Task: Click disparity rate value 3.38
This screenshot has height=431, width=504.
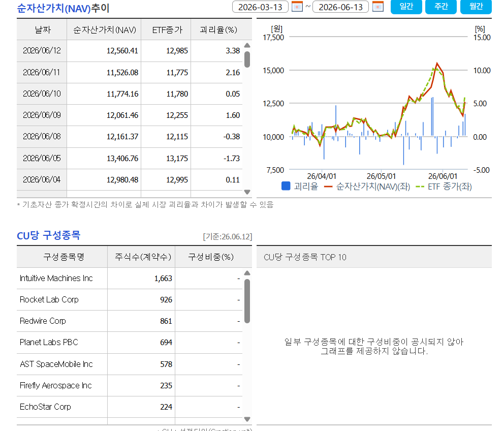Action: (233, 51)
